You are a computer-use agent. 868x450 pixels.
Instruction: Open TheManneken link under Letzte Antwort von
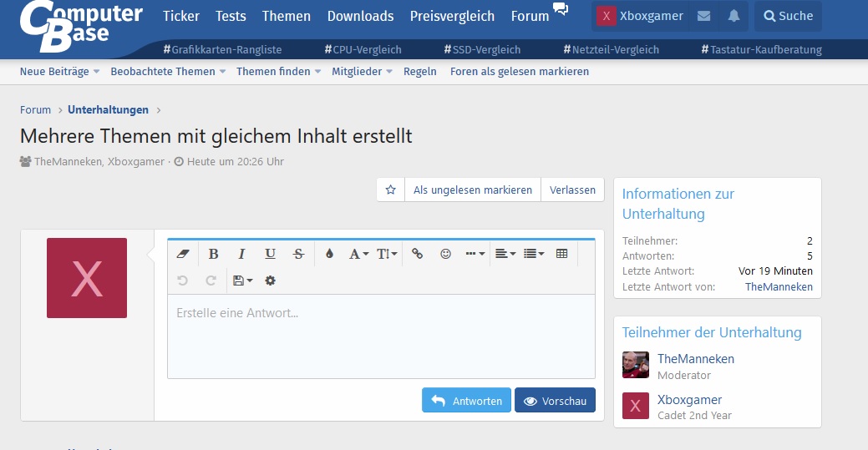click(779, 286)
